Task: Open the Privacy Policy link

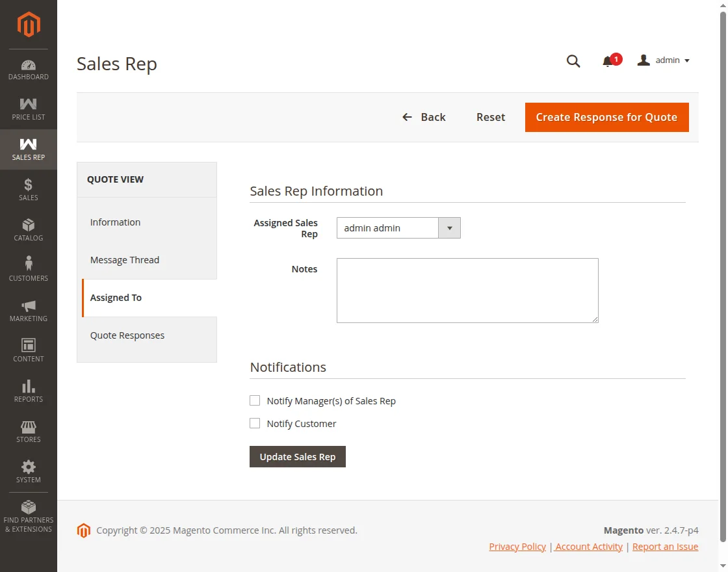Action: coord(517,547)
